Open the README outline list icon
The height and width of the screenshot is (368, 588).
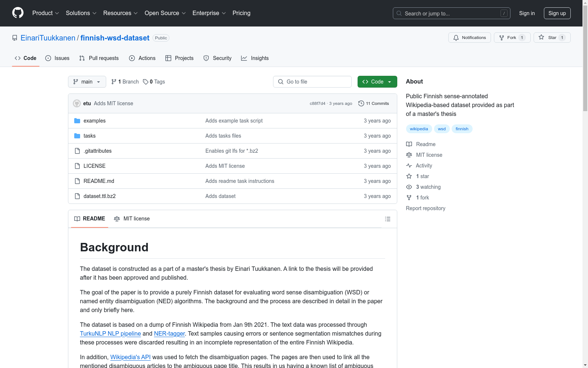tap(388, 219)
